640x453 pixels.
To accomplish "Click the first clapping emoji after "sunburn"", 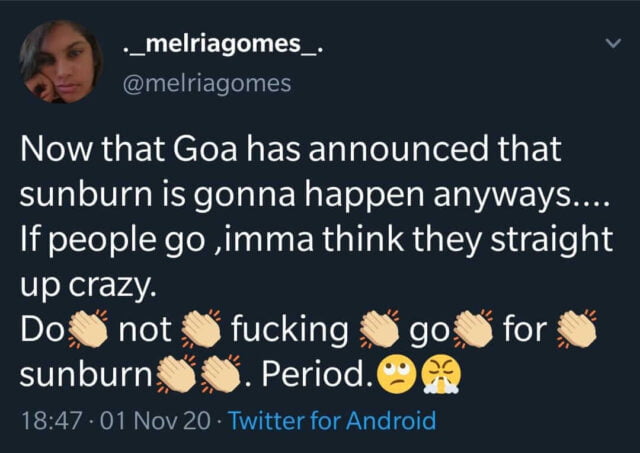I will 176,374.
